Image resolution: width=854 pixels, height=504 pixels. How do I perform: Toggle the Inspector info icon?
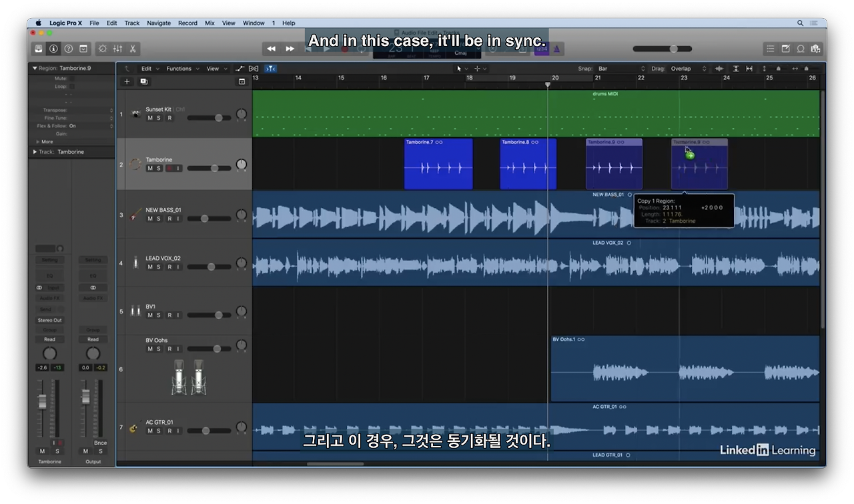pos(54,49)
